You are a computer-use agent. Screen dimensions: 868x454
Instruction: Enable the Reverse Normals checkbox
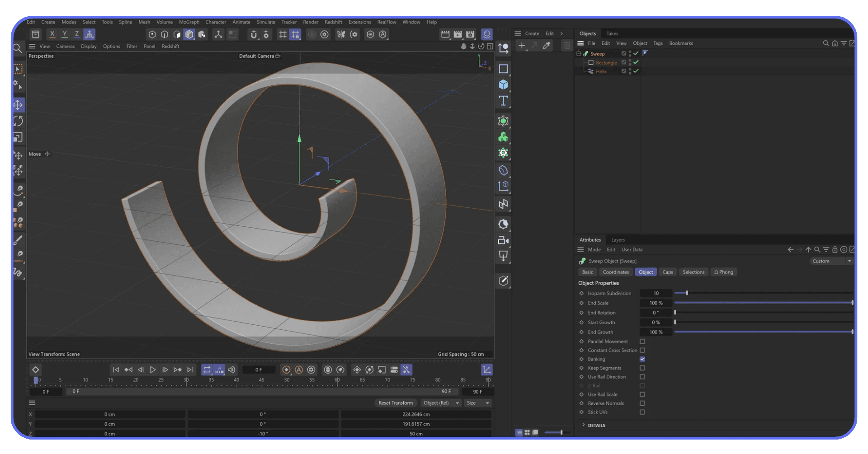[642, 403]
